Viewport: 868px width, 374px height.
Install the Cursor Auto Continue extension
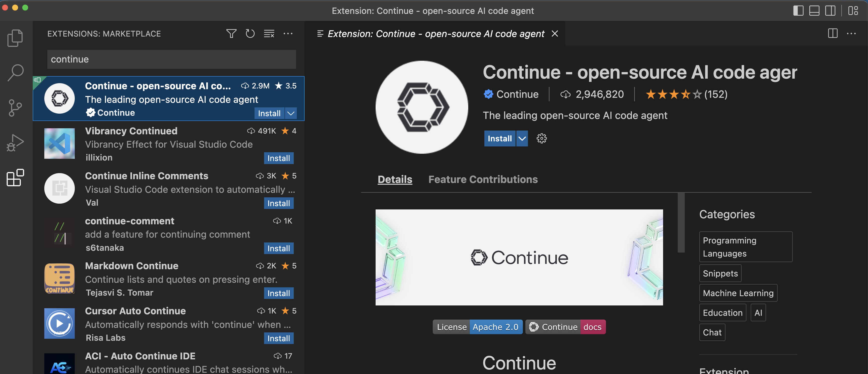(279, 338)
